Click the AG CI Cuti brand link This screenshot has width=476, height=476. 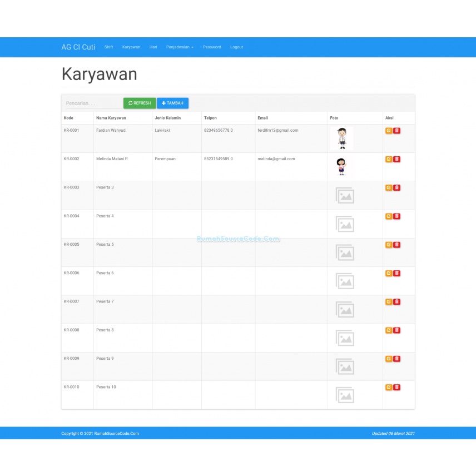click(78, 47)
